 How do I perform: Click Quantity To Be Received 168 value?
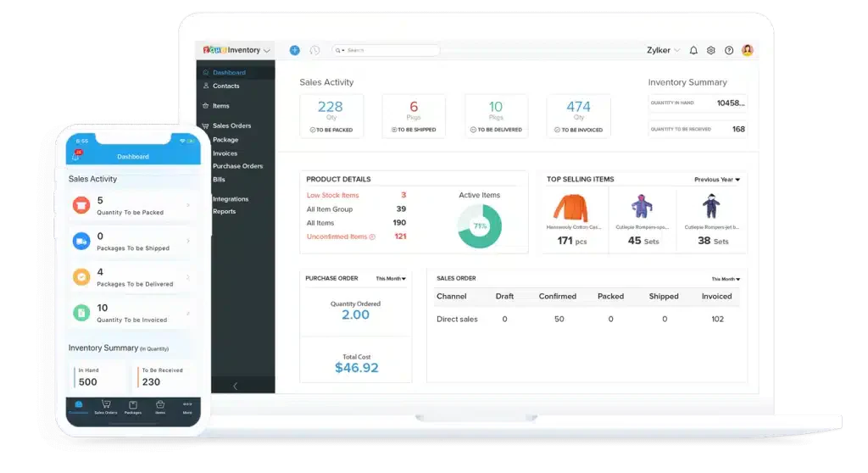coord(738,129)
